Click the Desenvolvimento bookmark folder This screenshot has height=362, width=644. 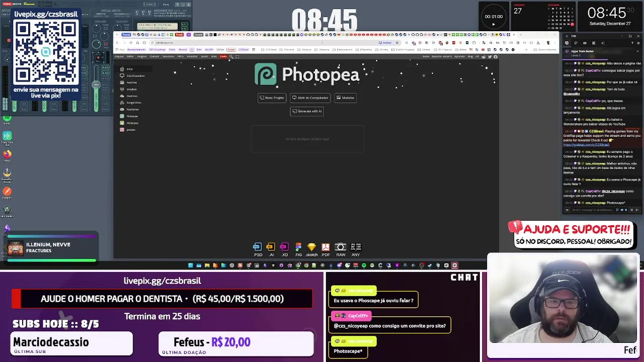[x=136, y=50]
